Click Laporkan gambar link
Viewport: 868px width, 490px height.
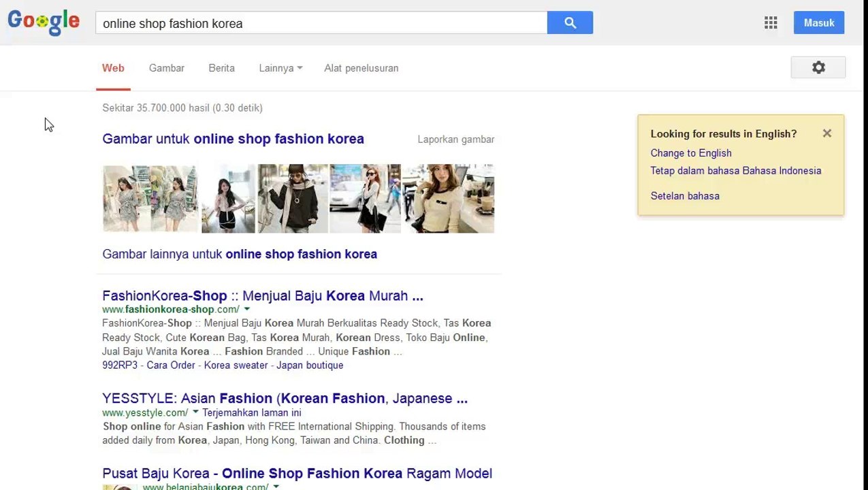click(x=455, y=140)
